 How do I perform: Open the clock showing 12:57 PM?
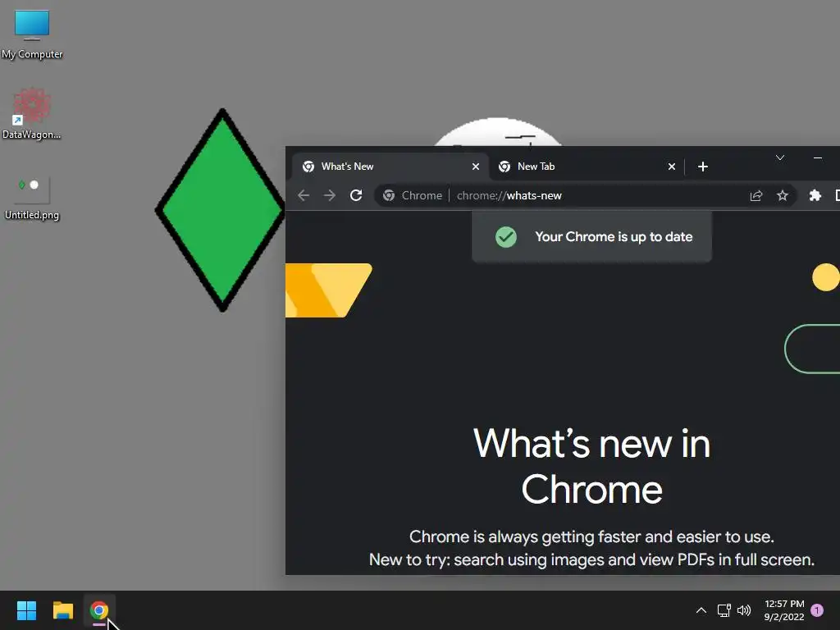click(784, 610)
